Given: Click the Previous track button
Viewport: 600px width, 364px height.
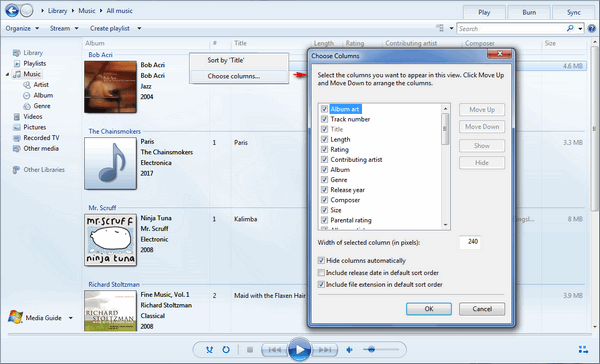Looking at the screenshot, I should tap(274, 349).
